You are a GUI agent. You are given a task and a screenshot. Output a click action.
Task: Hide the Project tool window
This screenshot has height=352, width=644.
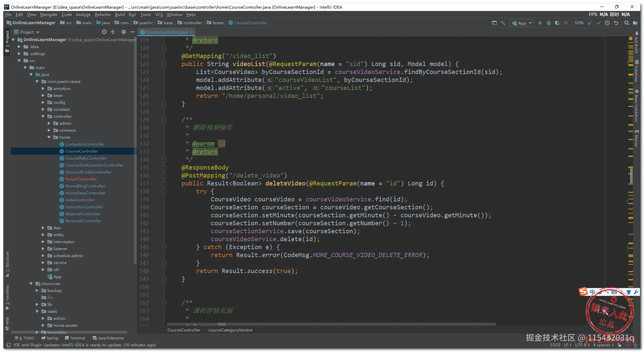point(132,32)
